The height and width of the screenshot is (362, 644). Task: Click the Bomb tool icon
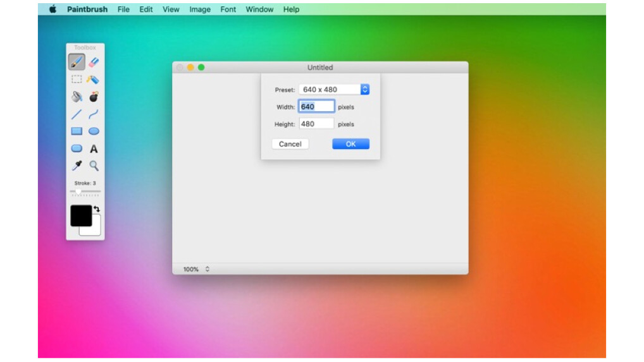click(94, 97)
